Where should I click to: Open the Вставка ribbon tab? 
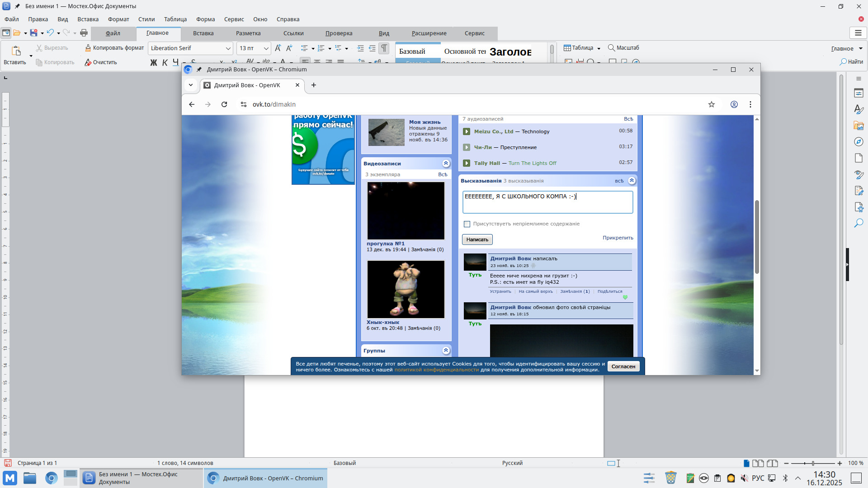203,33
